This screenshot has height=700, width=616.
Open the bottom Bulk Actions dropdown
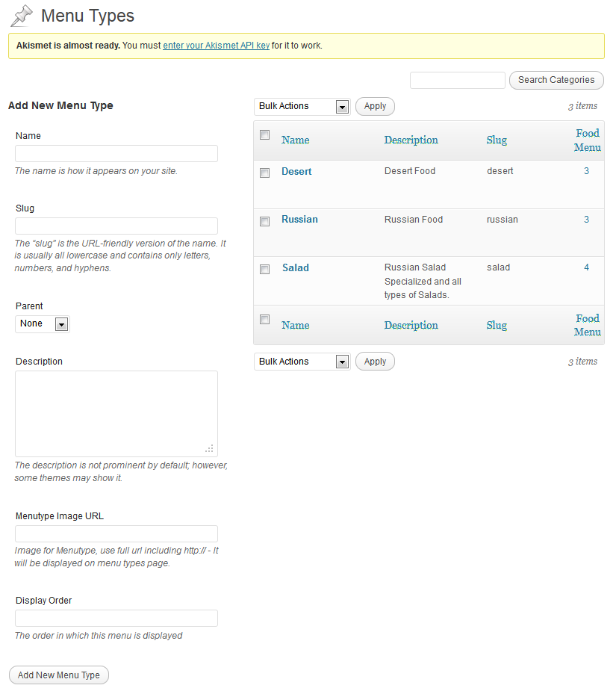pyautogui.click(x=302, y=362)
